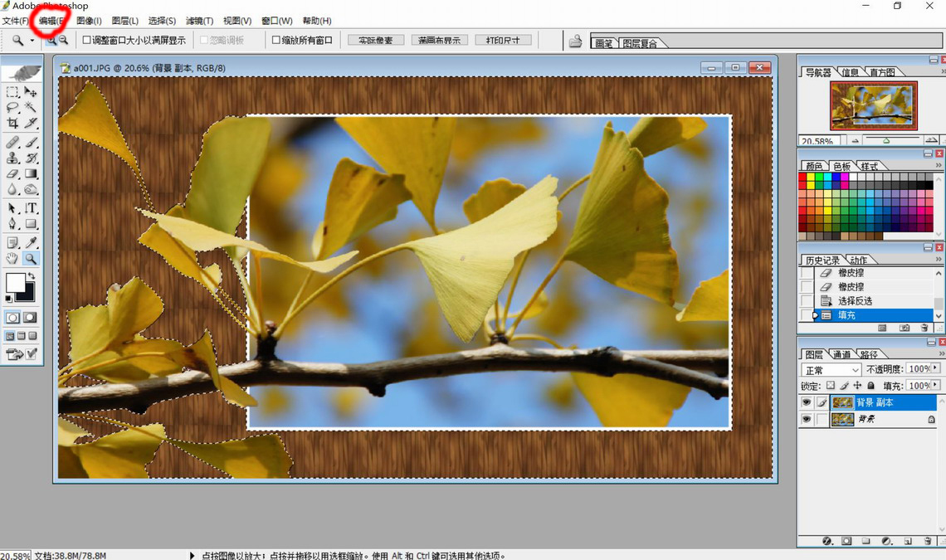The width and height of the screenshot is (946, 560).
Task: Click the foreground color swatch
Action: click(14, 284)
